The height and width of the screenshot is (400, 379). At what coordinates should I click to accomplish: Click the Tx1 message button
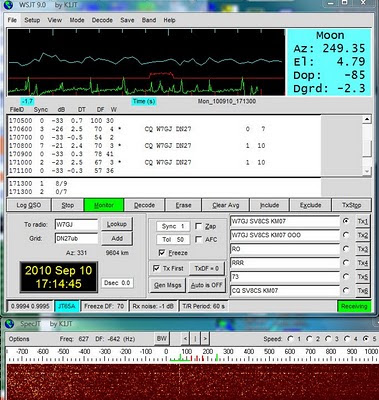(363, 221)
